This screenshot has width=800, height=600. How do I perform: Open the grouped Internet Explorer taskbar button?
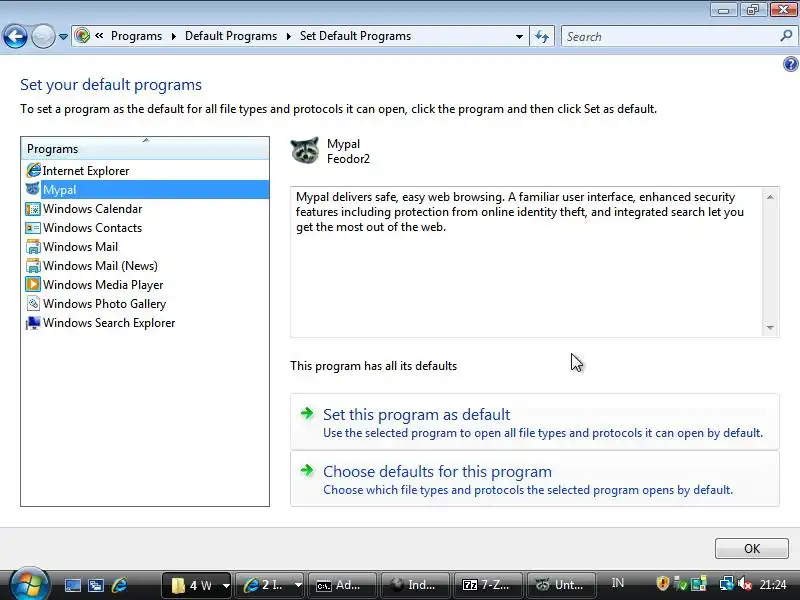pos(270,585)
